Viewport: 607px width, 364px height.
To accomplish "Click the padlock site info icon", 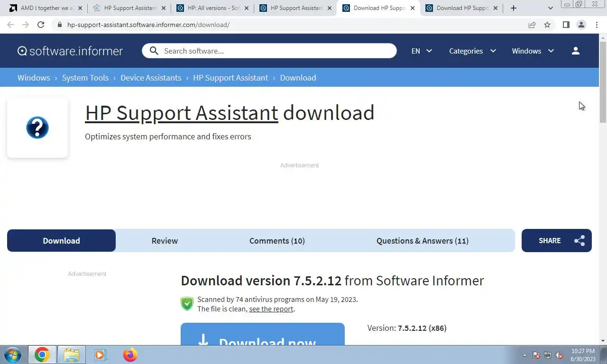I will 59,25.
